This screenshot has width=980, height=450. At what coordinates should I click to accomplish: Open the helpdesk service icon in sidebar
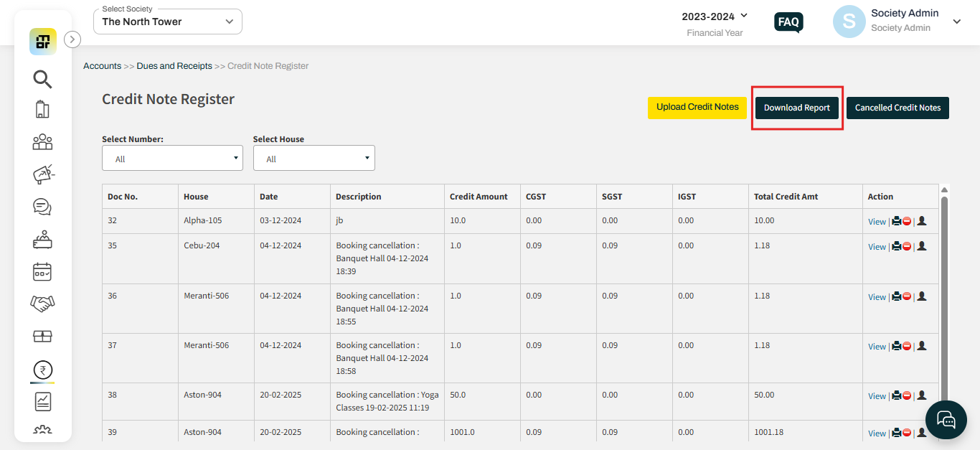(43, 239)
